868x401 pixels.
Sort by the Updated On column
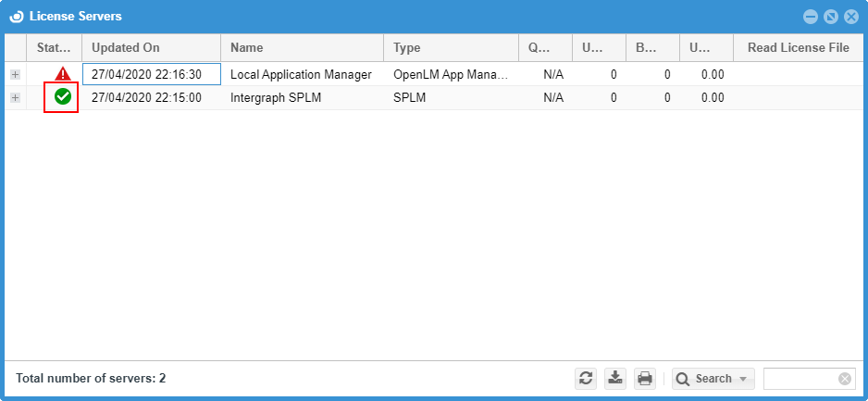pos(151,47)
